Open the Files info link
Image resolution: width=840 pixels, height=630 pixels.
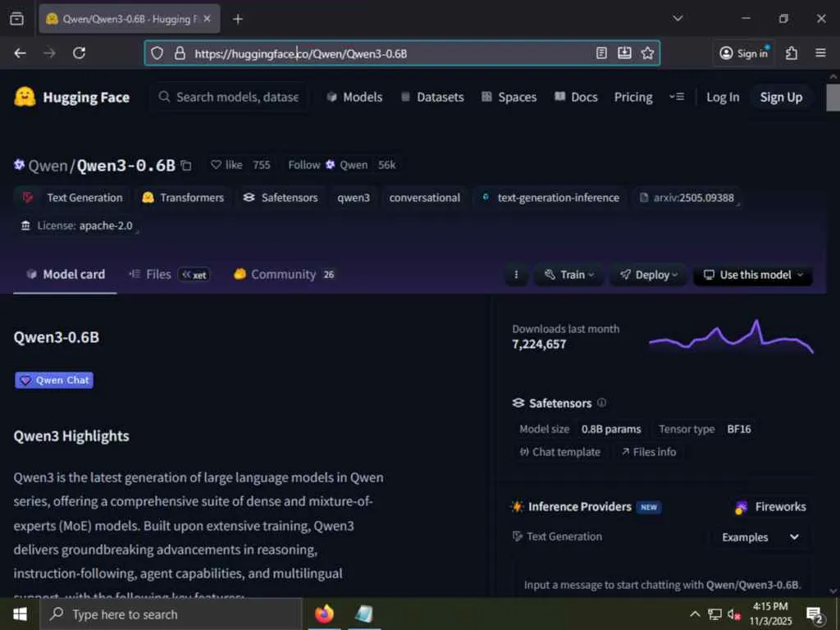tap(649, 452)
